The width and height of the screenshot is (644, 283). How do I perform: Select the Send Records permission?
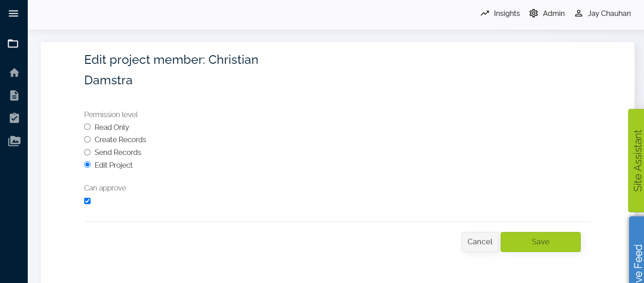point(87,152)
